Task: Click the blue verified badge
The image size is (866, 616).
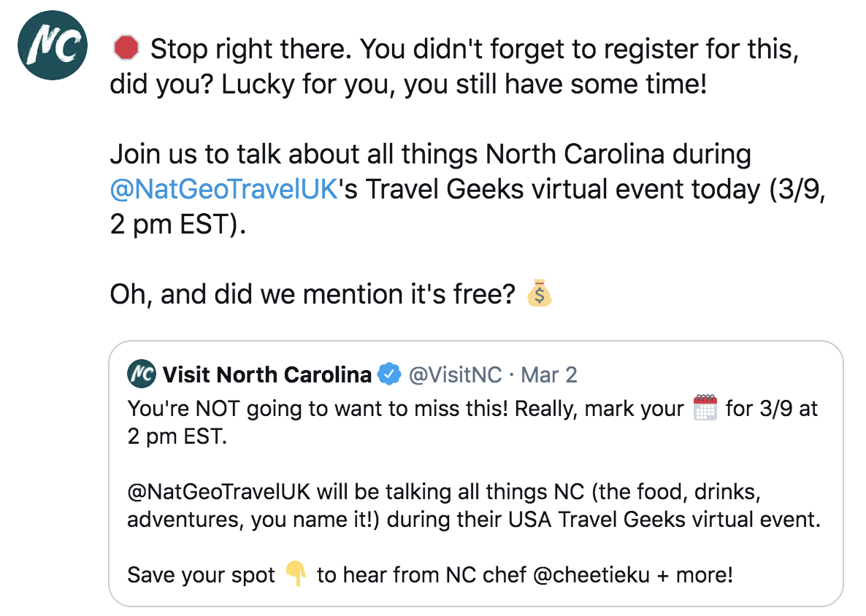Action: 389,375
